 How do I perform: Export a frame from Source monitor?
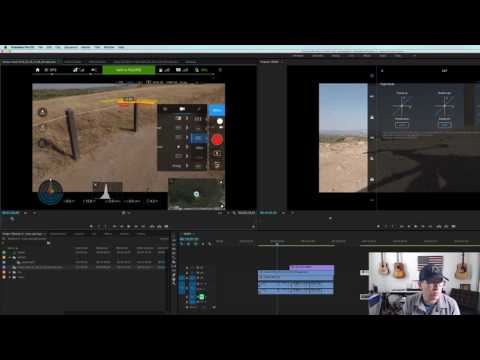click(166, 226)
